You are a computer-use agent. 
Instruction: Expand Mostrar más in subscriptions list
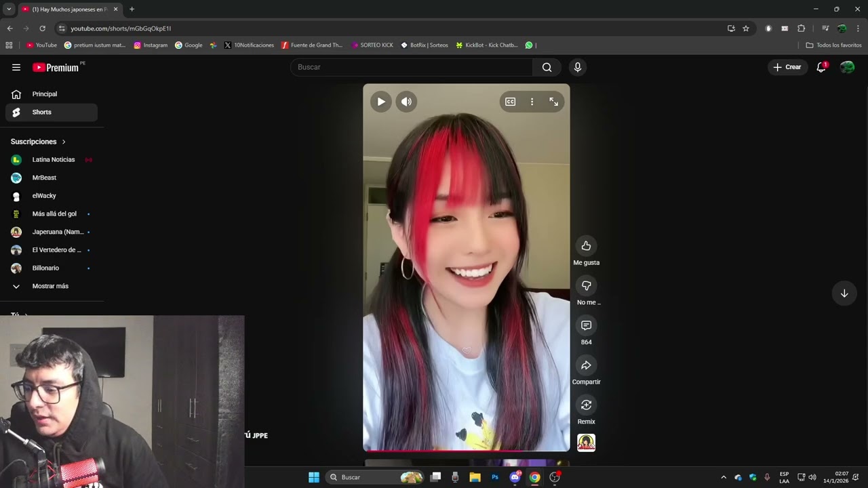pyautogui.click(x=52, y=286)
